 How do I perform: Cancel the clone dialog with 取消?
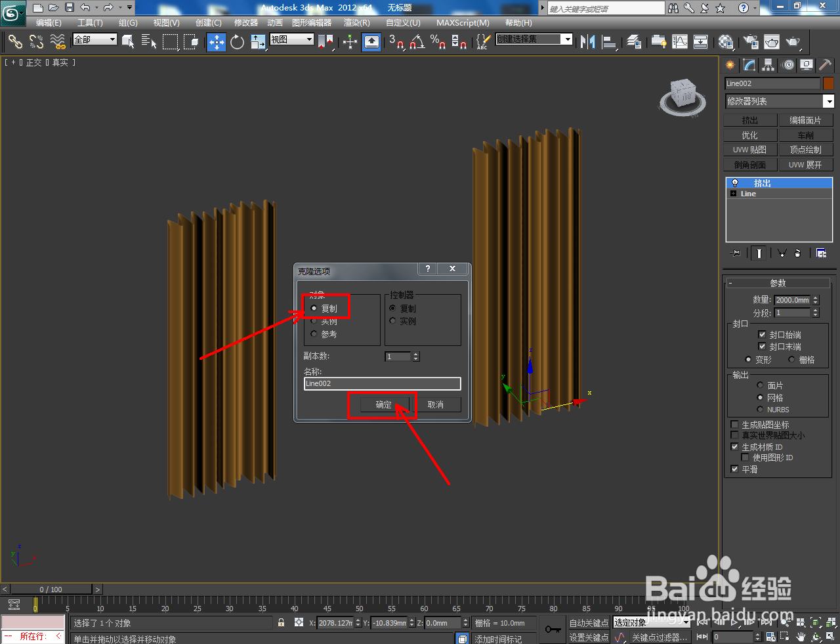(x=436, y=404)
